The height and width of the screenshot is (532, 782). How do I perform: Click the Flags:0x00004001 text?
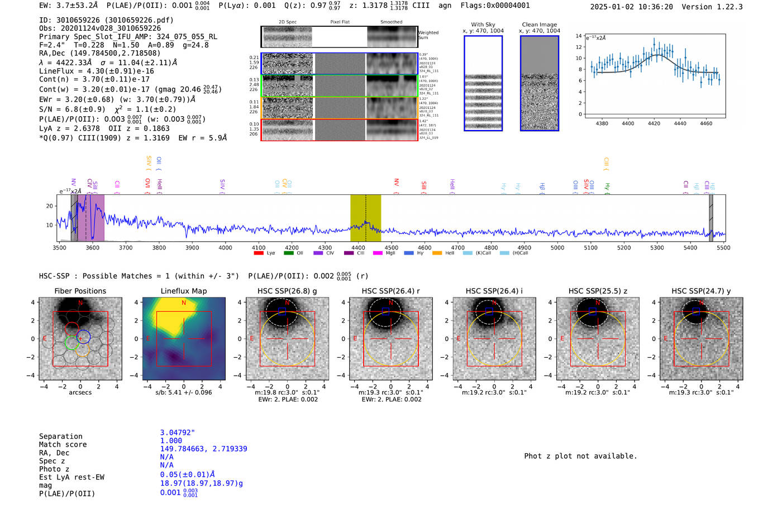coord(495,6)
